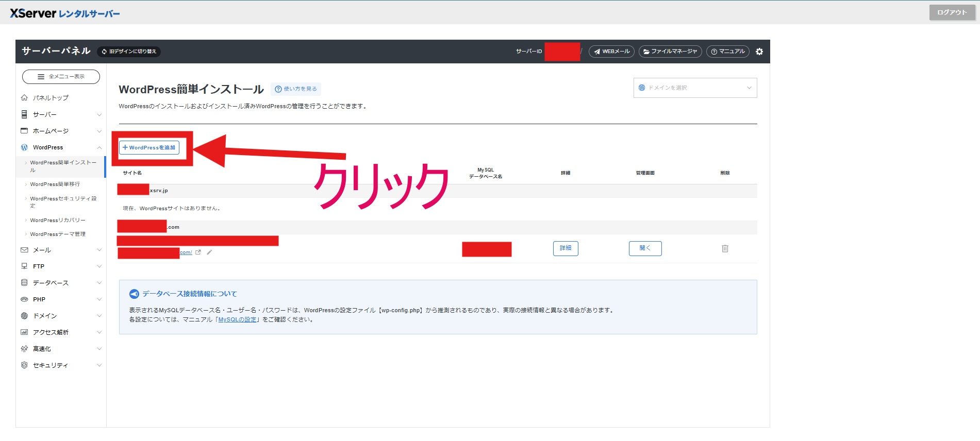Select WordPress簡単移行 submenu item
980x441 pixels.
55,184
